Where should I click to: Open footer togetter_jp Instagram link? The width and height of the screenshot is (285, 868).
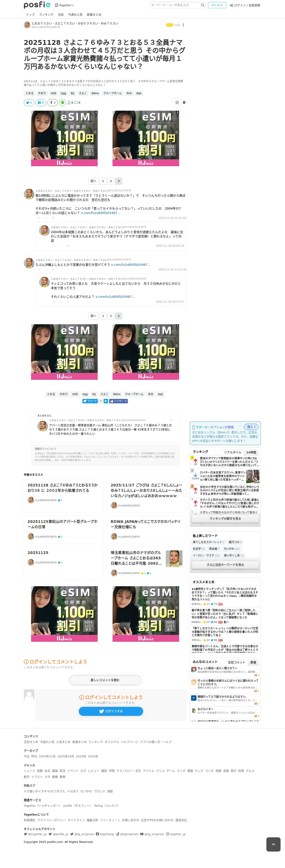176,834
